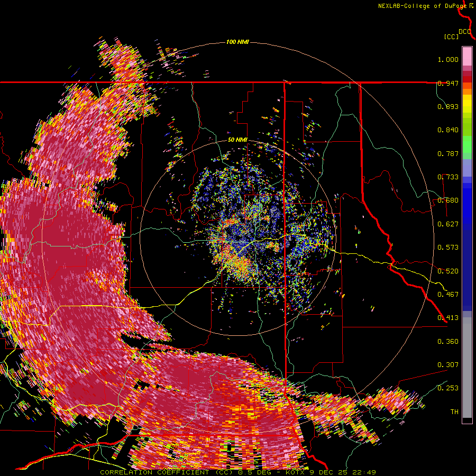
Task: Click the 0.787 scale value
Action: point(448,153)
